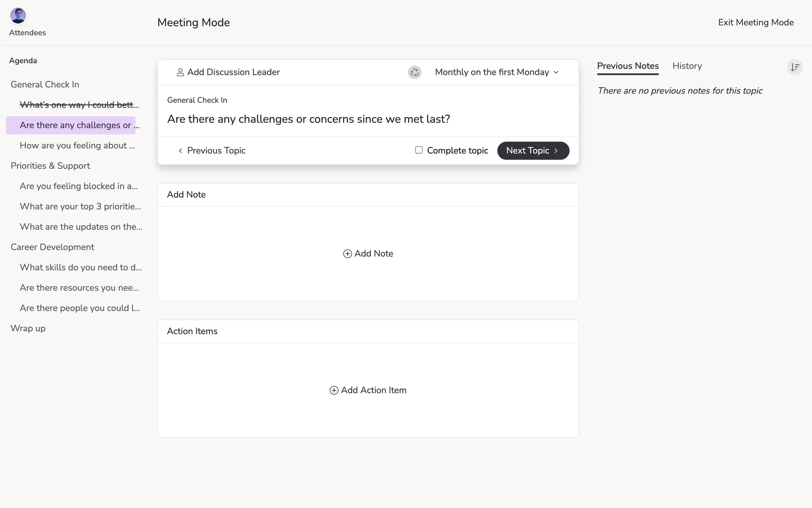Open the Monthly on the first Monday dropdown
The width and height of the screenshot is (812, 508).
point(497,72)
